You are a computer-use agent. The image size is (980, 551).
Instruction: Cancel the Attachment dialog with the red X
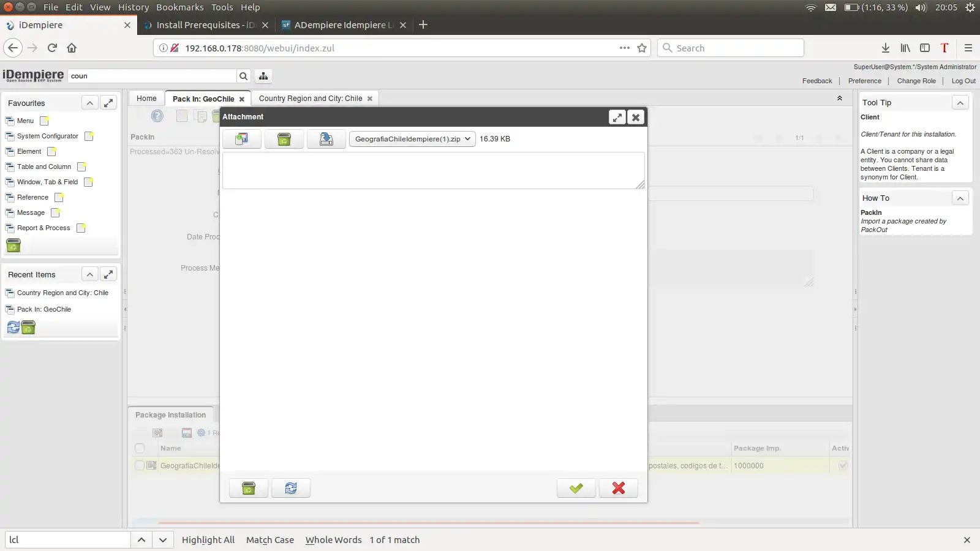pos(619,488)
